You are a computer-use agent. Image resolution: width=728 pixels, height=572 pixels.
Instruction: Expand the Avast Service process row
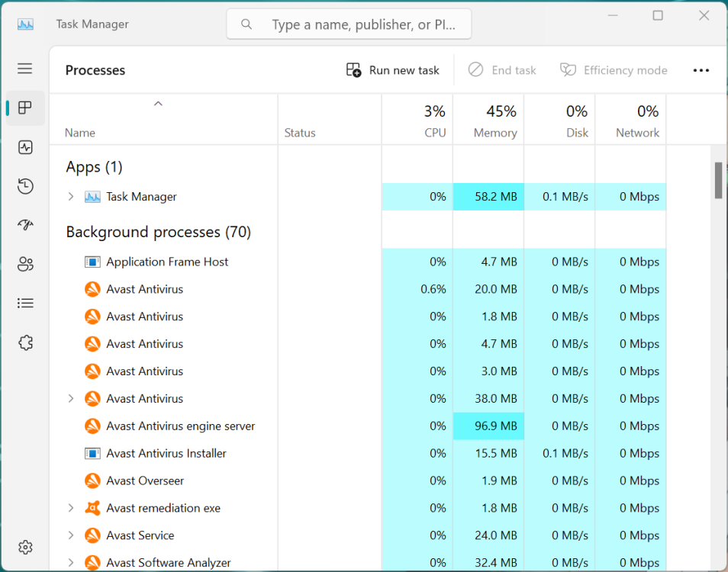[x=71, y=535]
